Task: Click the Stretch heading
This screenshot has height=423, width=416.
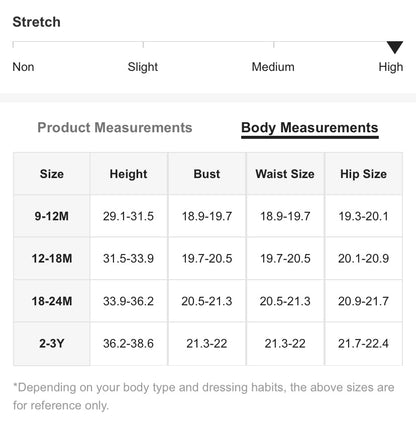Action: click(x=37, y=22)
